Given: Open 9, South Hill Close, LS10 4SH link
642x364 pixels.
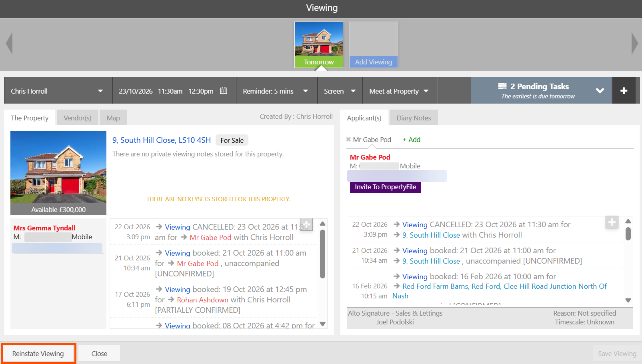Looking at the screenshot, I should coord(162,140).
